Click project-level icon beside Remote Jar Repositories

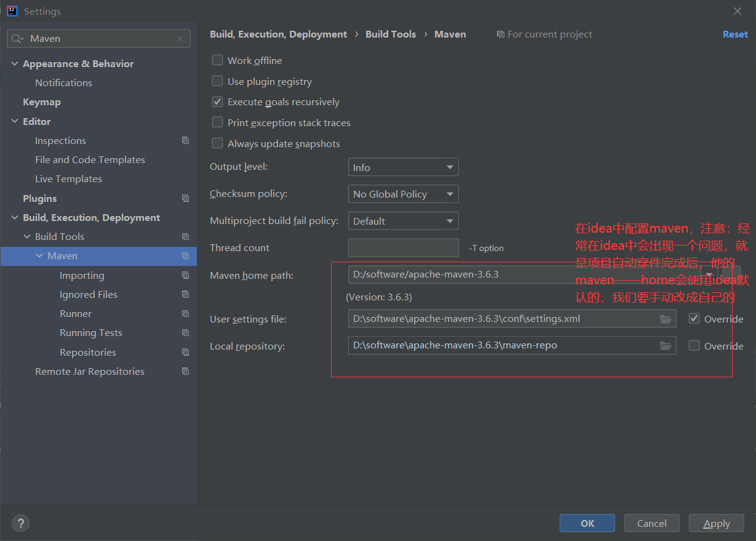(x=185, y=372)
